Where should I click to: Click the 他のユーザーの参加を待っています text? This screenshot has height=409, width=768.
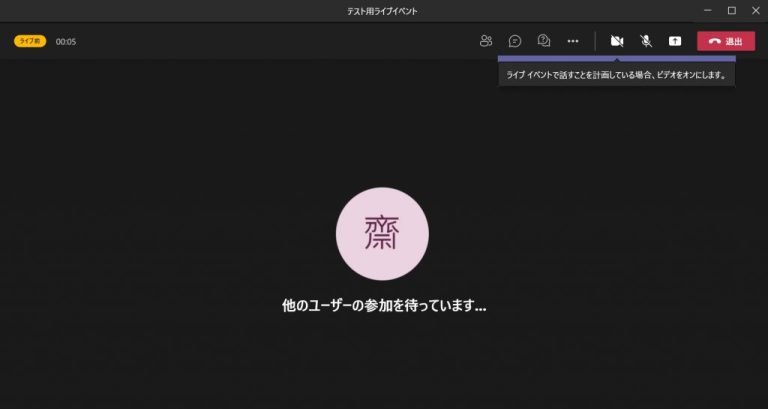(x=384, y=305)
